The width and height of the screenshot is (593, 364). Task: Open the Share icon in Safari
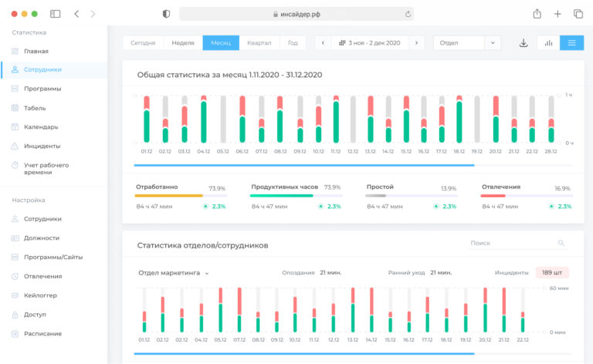[x=537, y=14]
